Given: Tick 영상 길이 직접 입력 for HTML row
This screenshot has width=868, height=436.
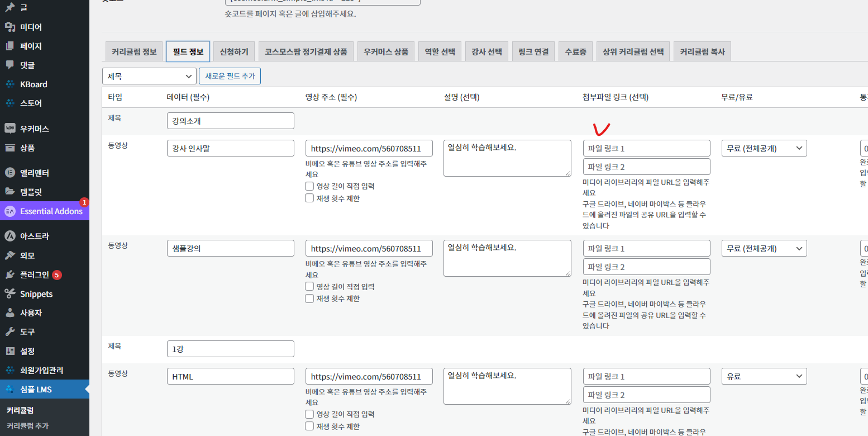Looking at the screenshot, I should 309,414.
